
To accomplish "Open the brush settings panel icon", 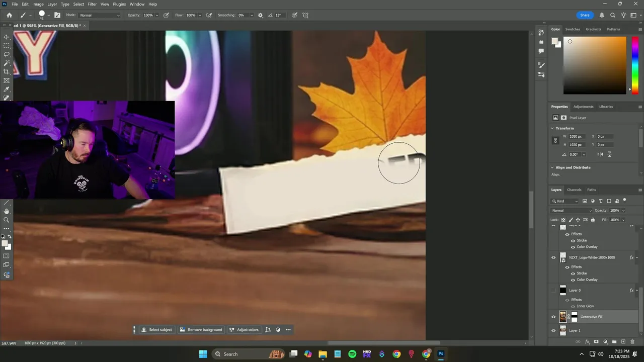I will [x=57, y=15].
